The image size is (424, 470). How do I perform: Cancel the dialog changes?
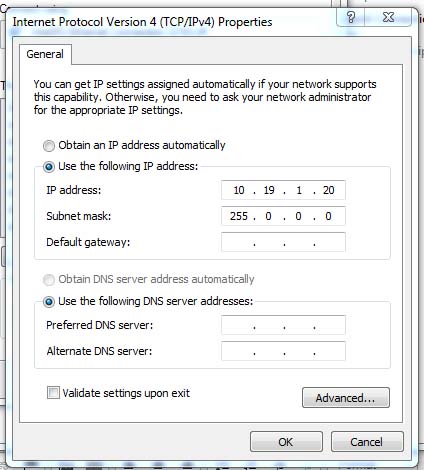[367, 442]
